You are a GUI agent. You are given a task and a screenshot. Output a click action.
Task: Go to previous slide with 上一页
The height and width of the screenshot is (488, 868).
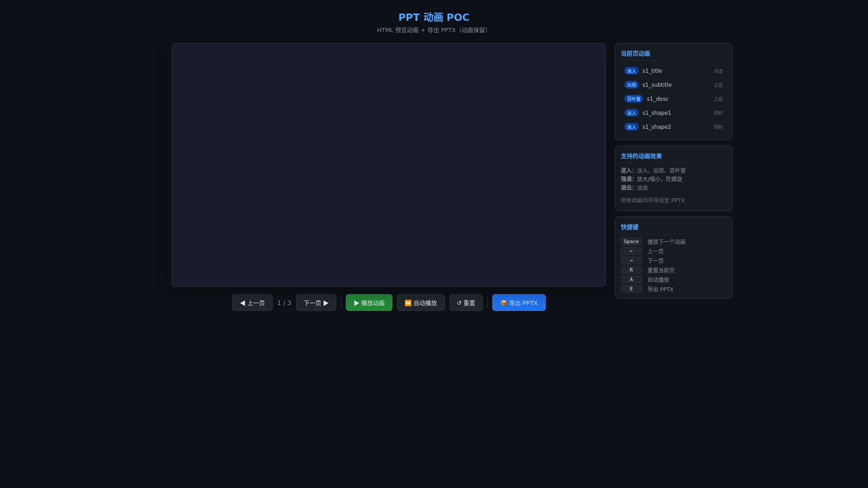pos(252,303)
